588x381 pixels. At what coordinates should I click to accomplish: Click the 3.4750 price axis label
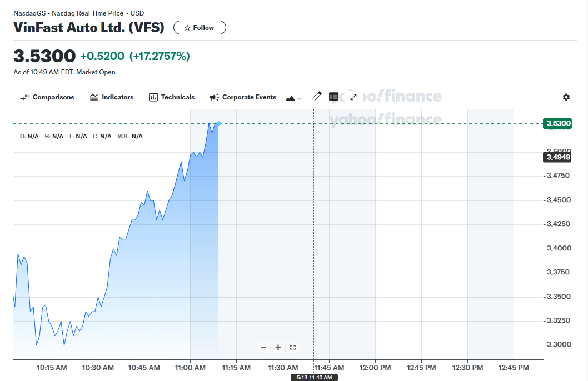coord(559,176)
